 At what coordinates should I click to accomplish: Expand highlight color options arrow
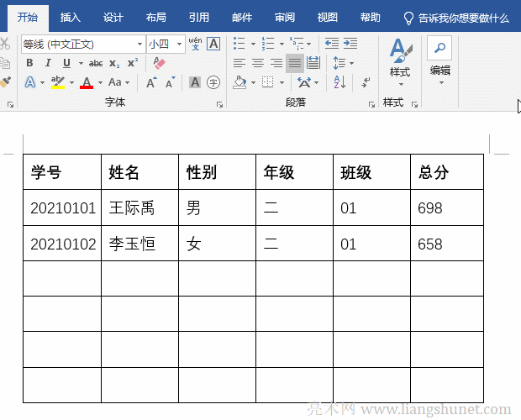pyautogui.click(x=71, y=82)
